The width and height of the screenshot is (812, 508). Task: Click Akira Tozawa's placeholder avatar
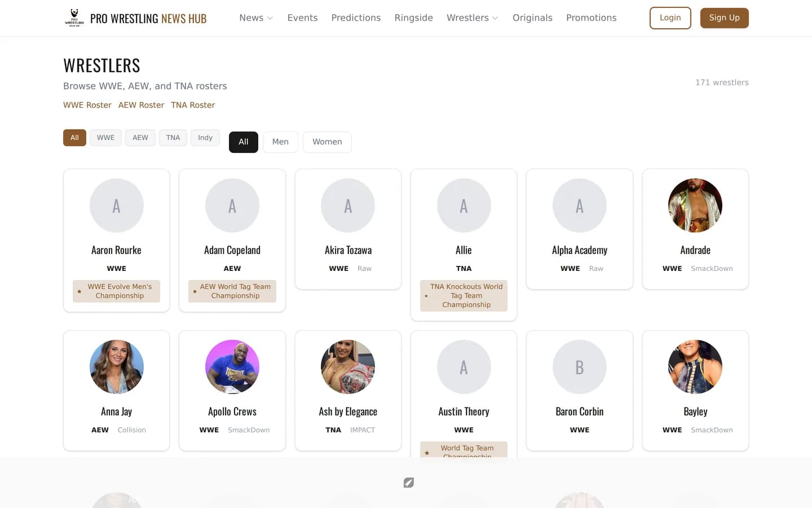[x=348, y=205]
